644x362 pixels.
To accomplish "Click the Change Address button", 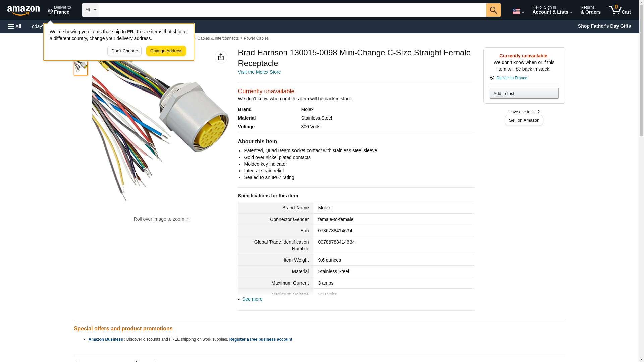I will pyautogui.click(x=166, y=51).
